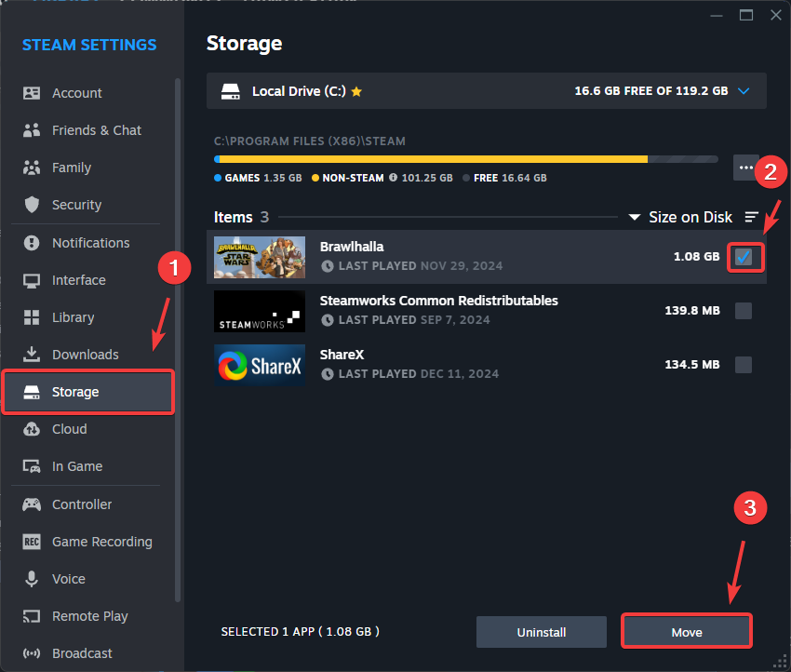The height and width of the screenshot is (672, 791).
Task: Select the Account settings icon
Action: [x=30, y=93]
